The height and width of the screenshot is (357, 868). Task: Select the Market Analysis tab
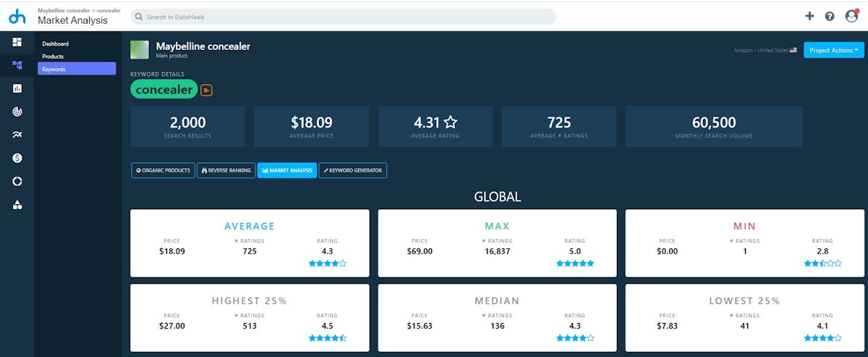click(287, 170)
